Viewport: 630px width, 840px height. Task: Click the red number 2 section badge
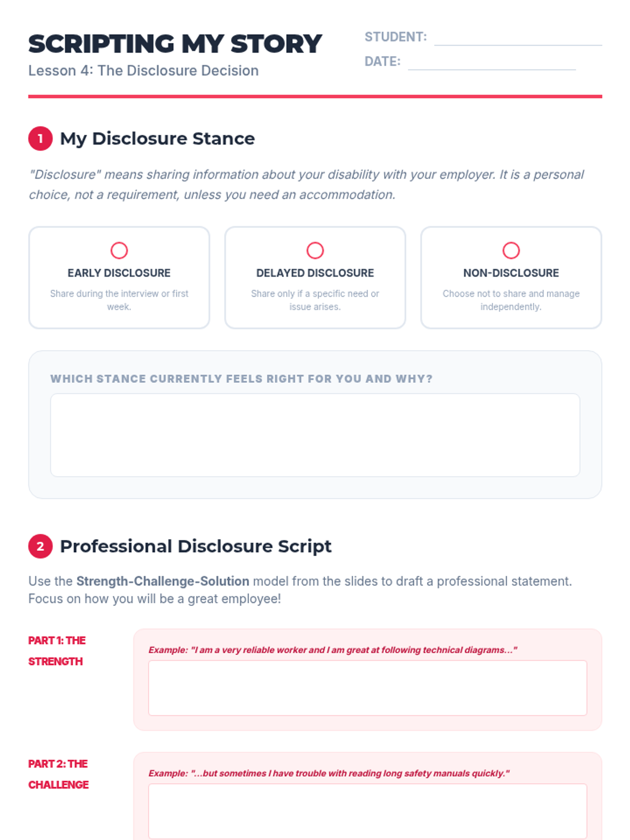point(40,547)
